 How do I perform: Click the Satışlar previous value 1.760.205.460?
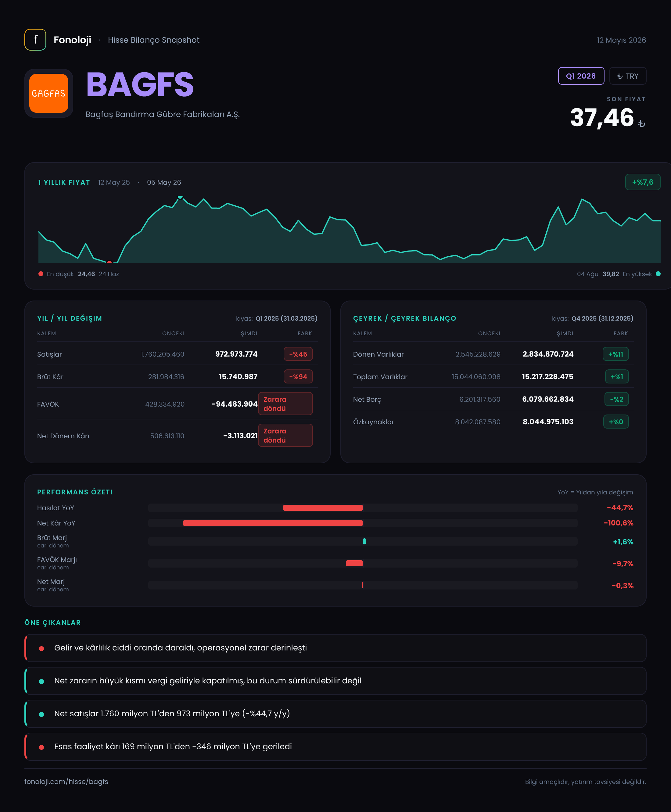coord(162,354)
